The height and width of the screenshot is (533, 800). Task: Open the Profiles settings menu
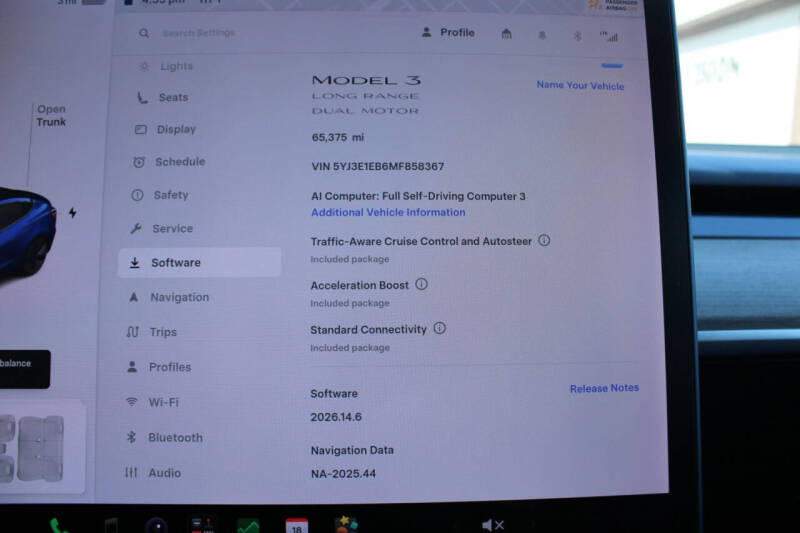(158, 367)
